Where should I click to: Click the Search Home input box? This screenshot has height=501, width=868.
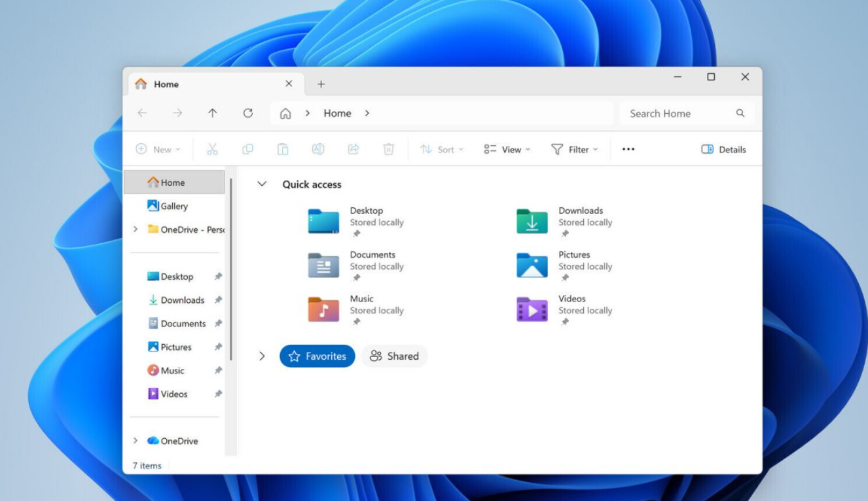pos(678,113)
